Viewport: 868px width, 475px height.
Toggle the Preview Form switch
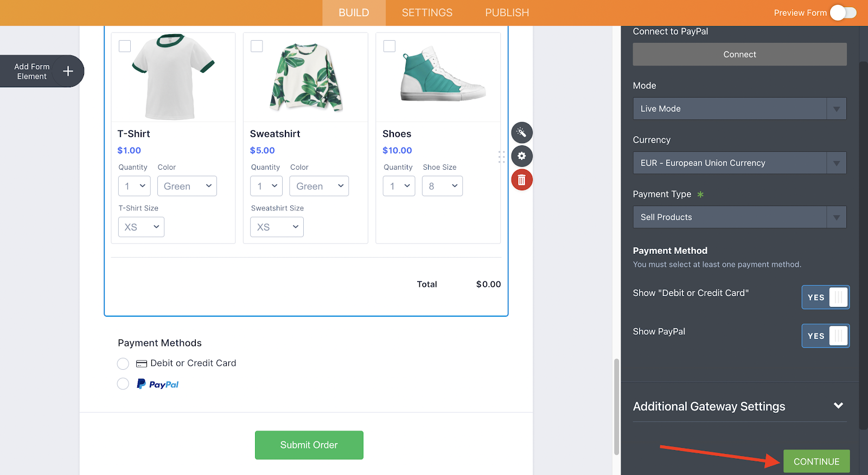(843, 12)
